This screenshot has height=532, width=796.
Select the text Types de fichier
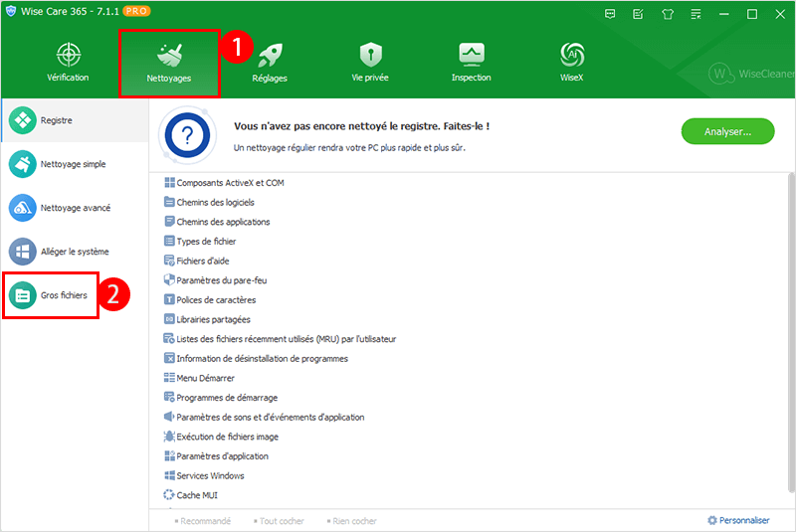click(207, 242)
